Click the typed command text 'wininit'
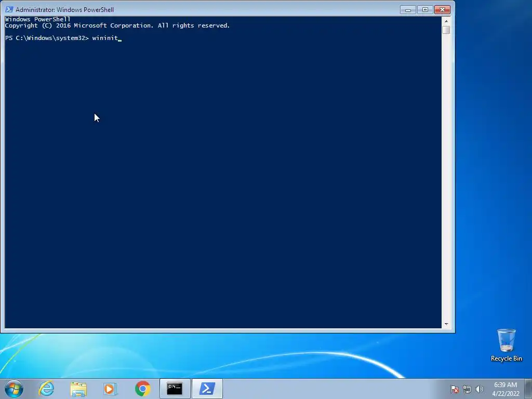 105,38
